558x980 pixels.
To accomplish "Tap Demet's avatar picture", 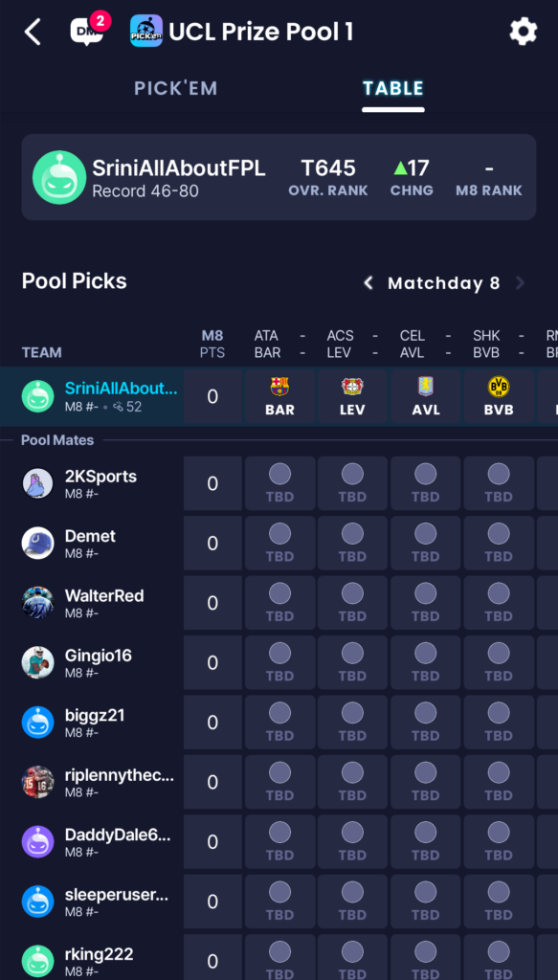I will (37, 544).
